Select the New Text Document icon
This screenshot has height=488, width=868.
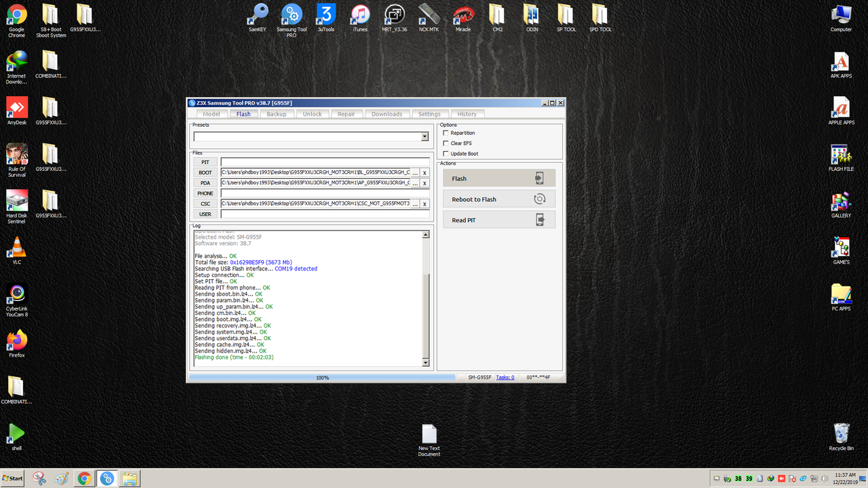tap(429, 441)
